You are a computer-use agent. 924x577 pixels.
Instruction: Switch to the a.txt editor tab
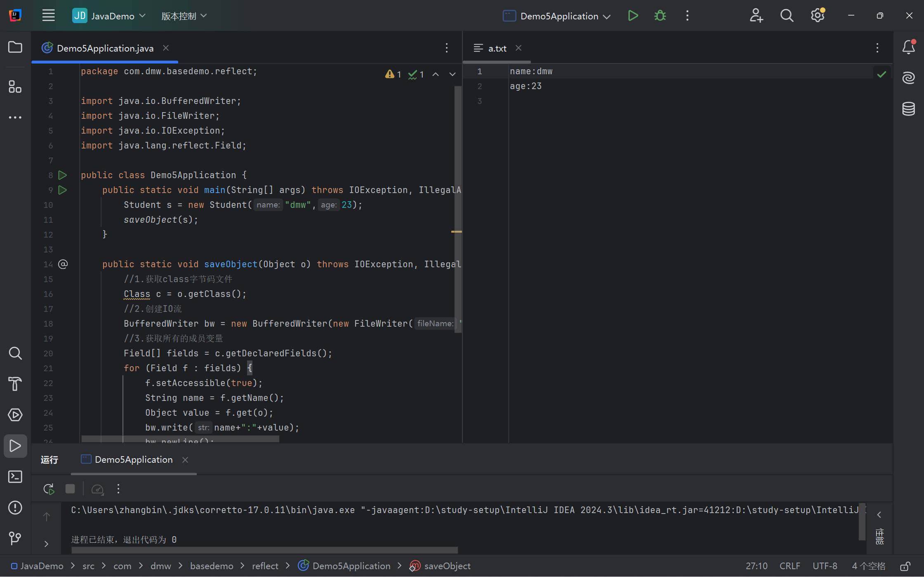click(x=497, y=48)
